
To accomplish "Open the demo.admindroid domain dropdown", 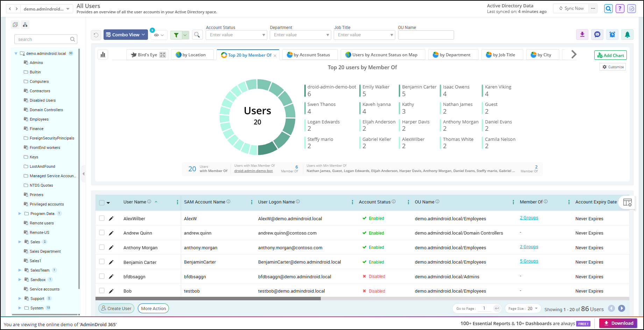I will (x=47, y=9).
